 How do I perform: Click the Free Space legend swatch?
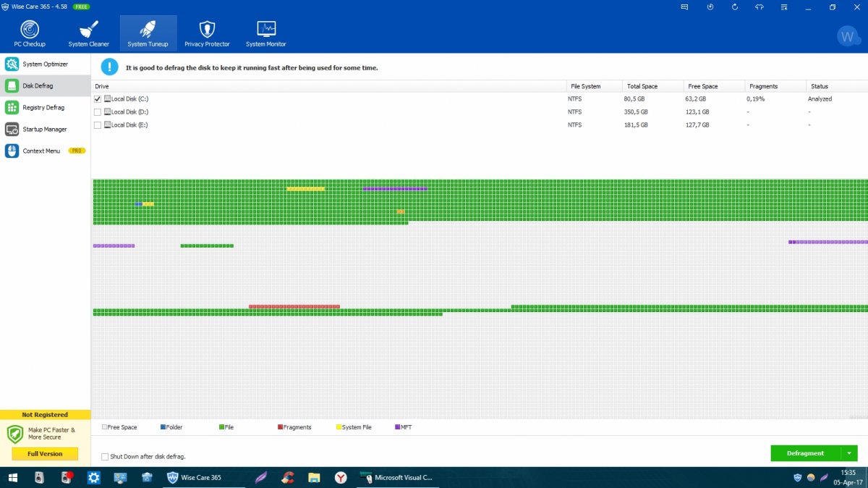click(x=104, y=427)
